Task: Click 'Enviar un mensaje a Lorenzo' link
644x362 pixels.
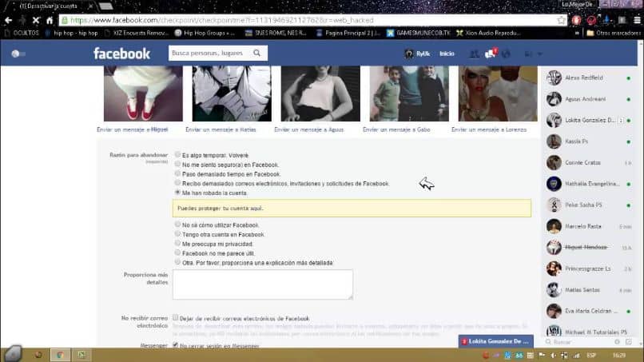Action: 489,129
